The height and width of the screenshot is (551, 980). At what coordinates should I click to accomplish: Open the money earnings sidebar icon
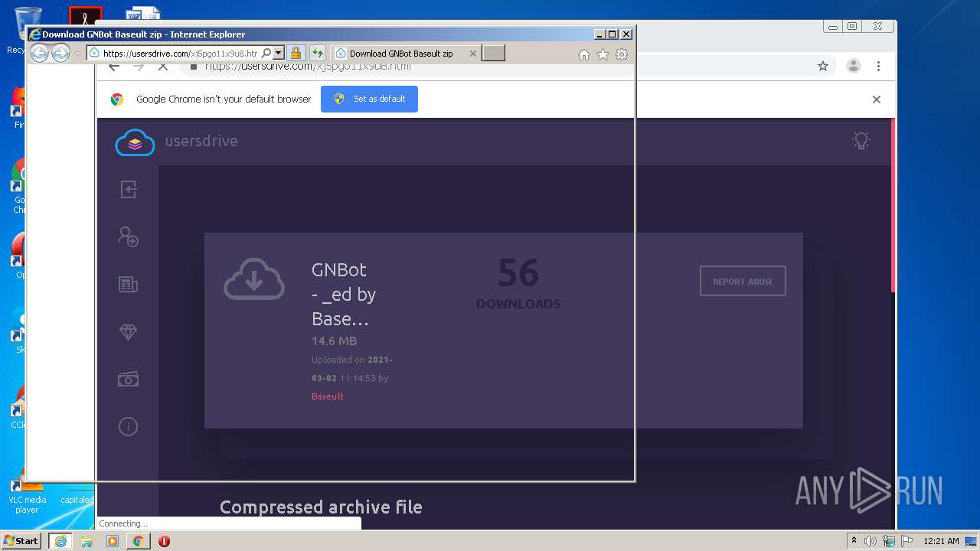(128, 380)
